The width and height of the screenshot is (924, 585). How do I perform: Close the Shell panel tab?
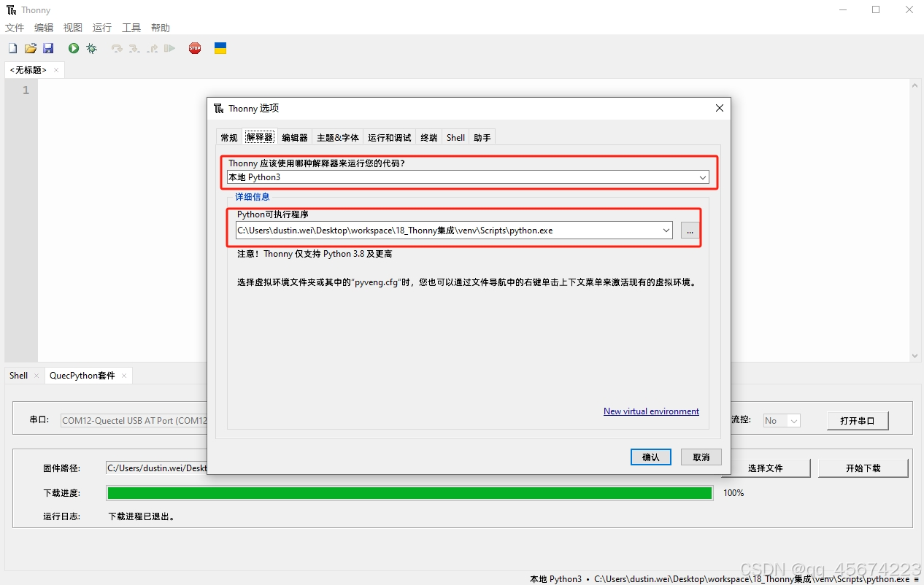point(36,376)
